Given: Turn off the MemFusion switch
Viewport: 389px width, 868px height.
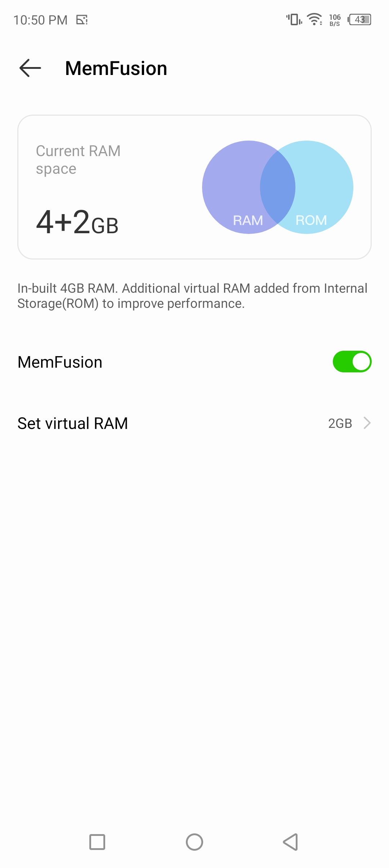Looking at the screenshot, I should tap(352, 362).
